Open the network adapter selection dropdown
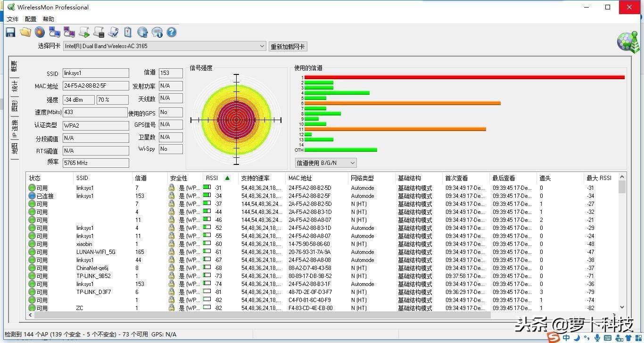 [x=262, y=46]
